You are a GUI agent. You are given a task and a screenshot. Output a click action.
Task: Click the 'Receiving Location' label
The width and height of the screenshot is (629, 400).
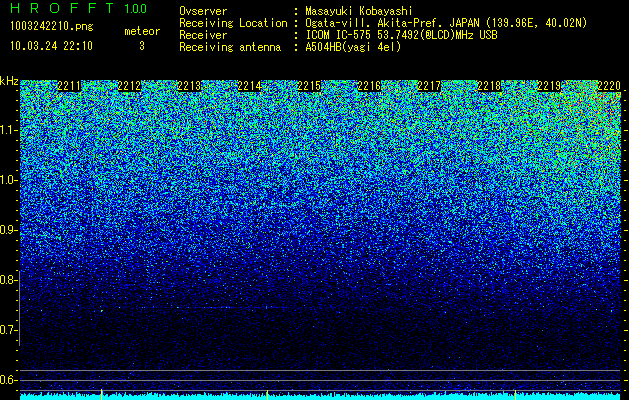[x=233, y=23]
